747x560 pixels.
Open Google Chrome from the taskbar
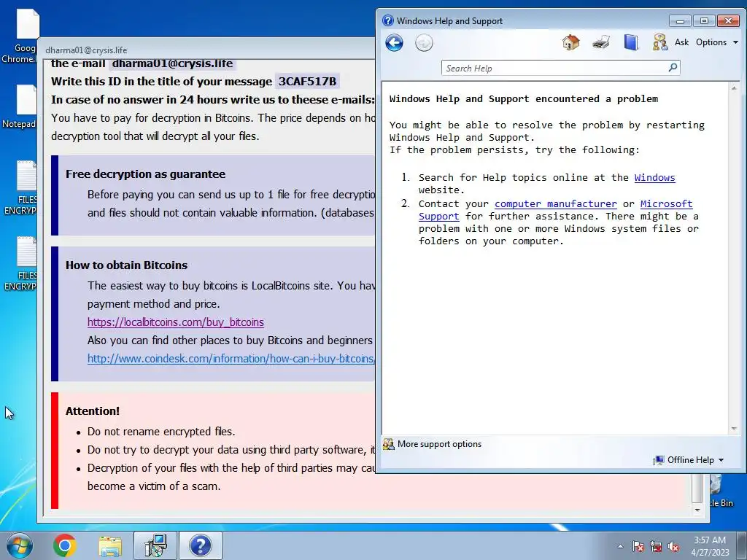coord(65,545)
